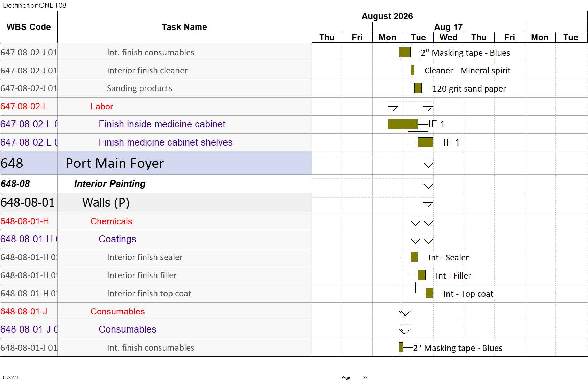
Task: Click the Int - Filler task bar
Action: (422, 275)
